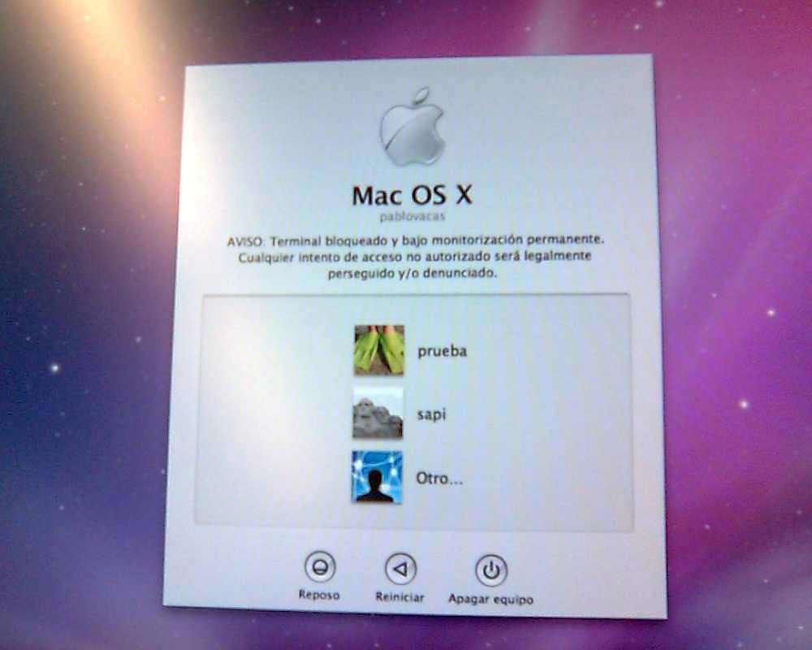Click the Apple logo at top
812x650 pixels.
click(x=412, y=127)
